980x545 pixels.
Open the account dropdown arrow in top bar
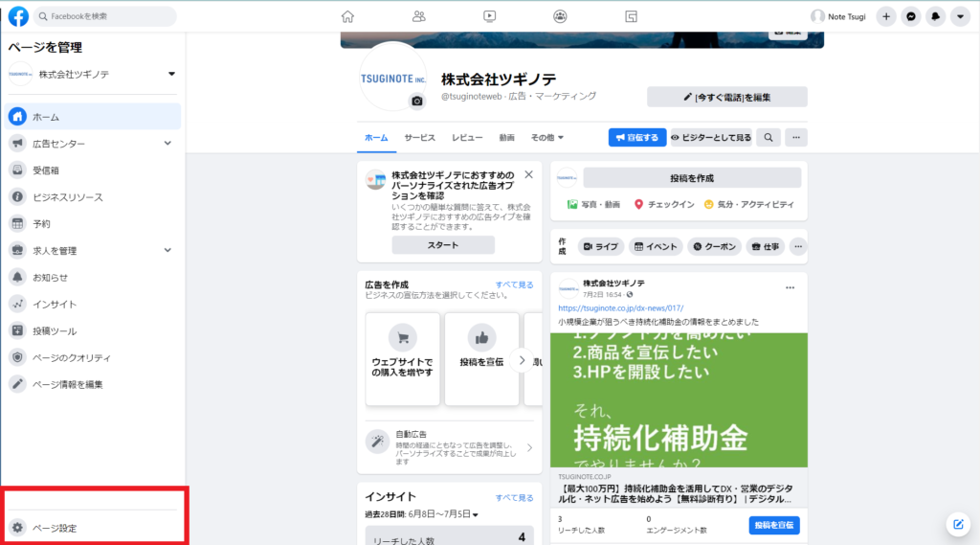click(x=960, y=17)
